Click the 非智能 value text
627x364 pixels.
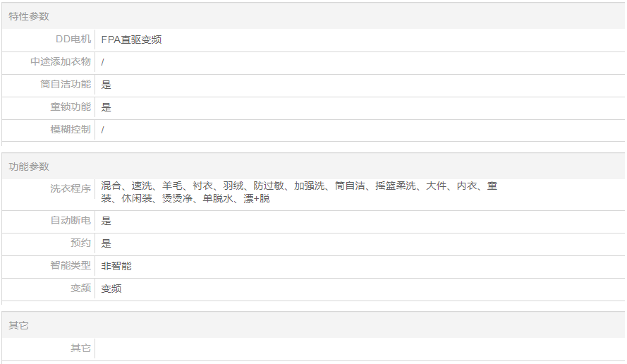pyautogui.click(x=116, y=266)
